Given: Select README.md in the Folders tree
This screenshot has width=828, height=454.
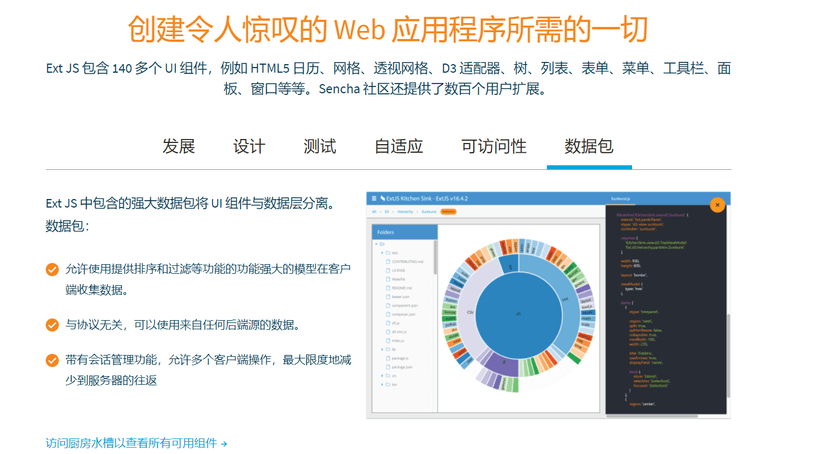Looking at the screenshot, I should pyautogui.click(x=401, y=288).
